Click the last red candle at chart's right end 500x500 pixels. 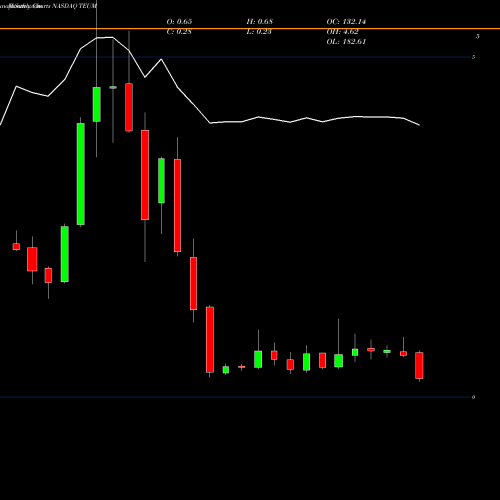pos(419,365)
